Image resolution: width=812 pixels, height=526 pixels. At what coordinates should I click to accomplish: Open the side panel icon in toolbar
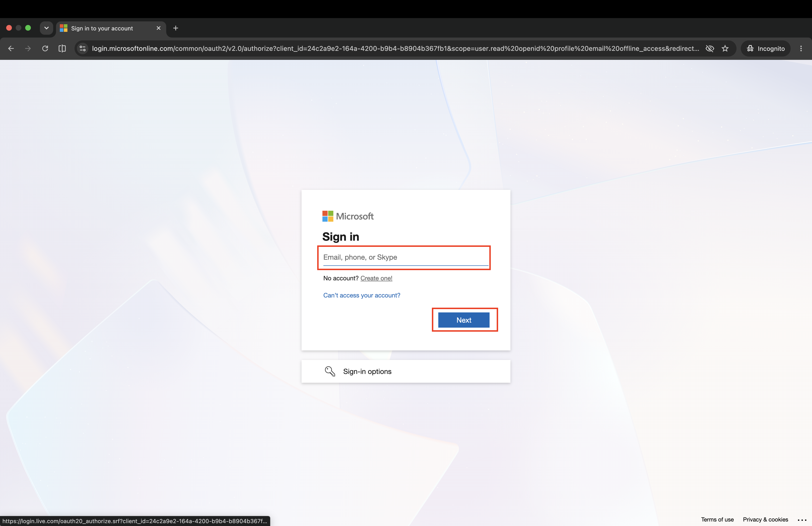pos(62,48)
